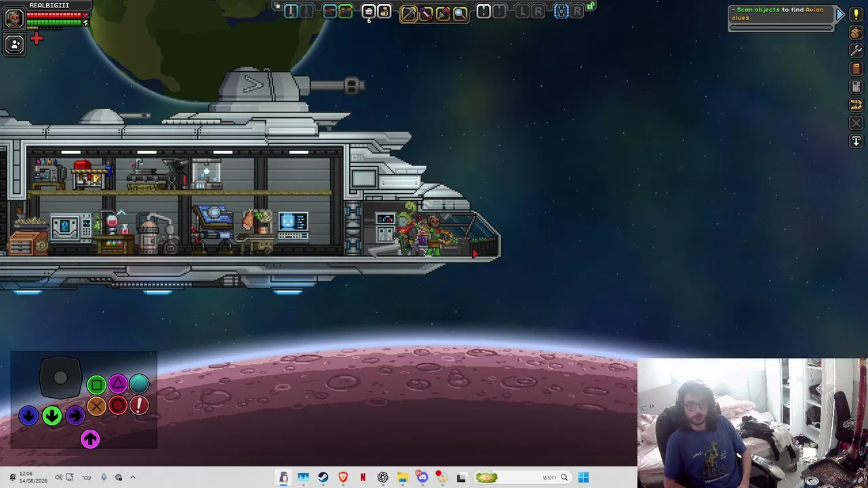Click the quest progress bar under the objective
Image resolution: width=868 pixels, height=488 pixels.
click(x=781, y=28)
